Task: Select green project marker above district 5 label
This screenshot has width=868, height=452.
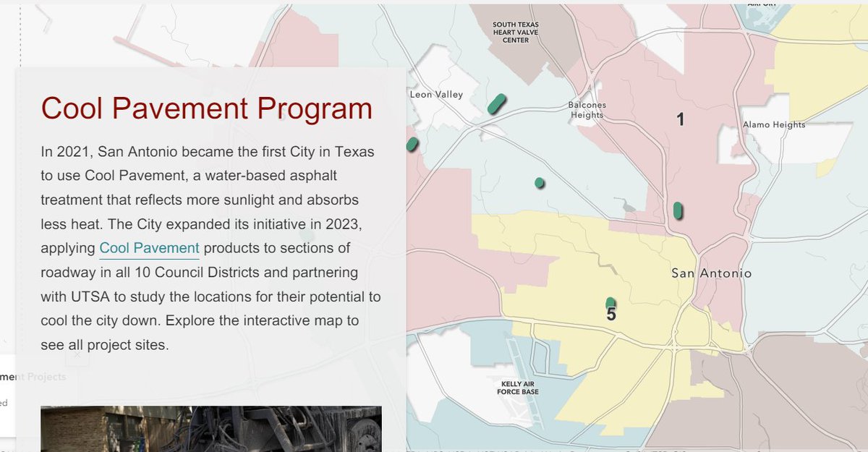Action: 610,303
